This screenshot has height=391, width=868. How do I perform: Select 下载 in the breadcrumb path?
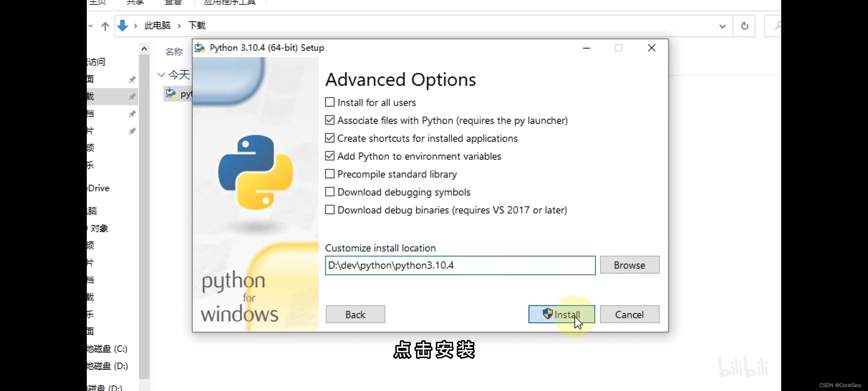point(197,26)
